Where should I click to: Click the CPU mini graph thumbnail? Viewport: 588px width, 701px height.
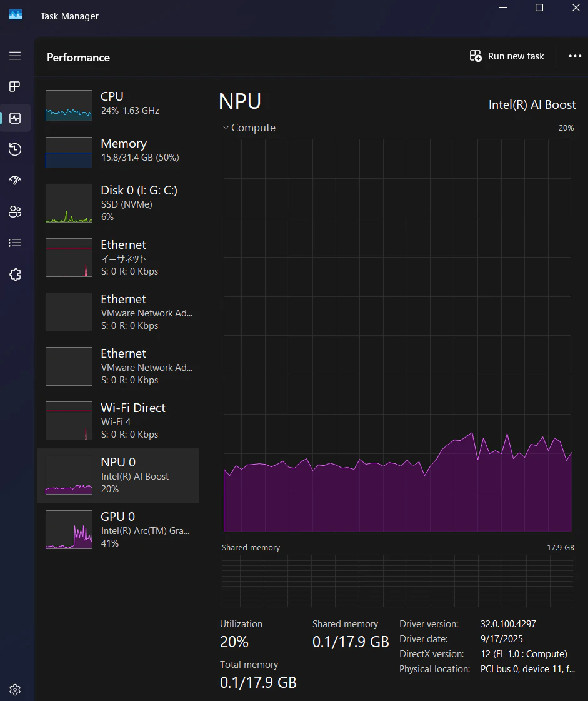tap(69, 106)
